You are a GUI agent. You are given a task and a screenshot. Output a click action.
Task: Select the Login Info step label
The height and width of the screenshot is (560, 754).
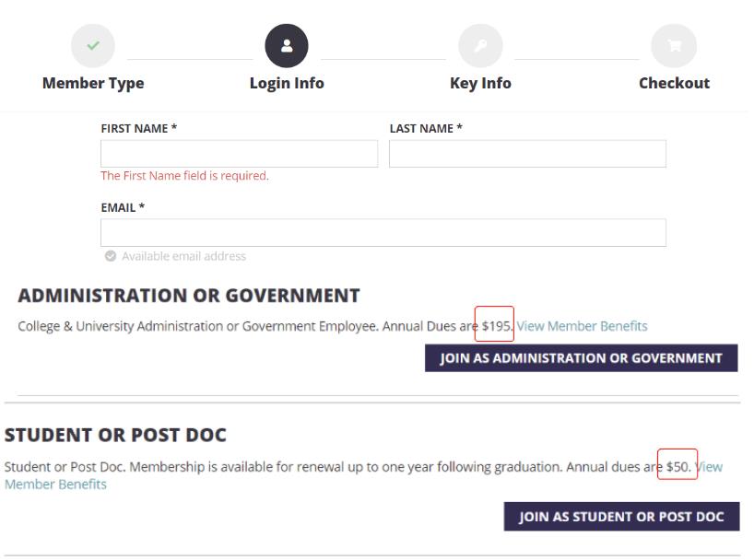tap(287, 83)
